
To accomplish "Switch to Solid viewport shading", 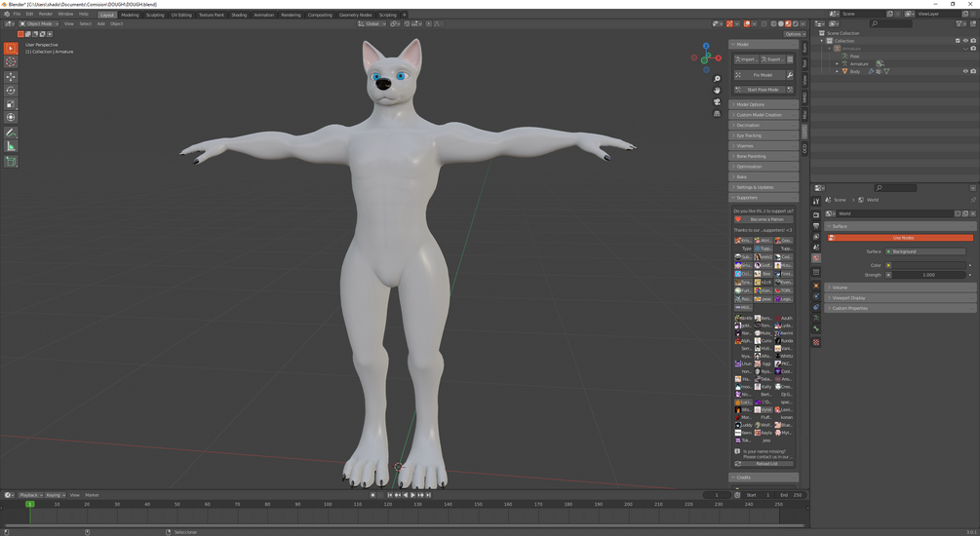I will tap(781, 23).
